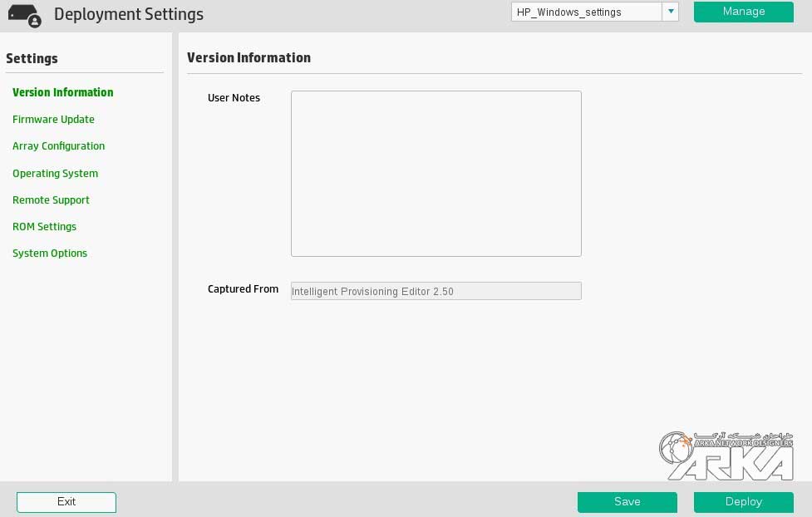
Task: Open the HP_Windows_settings profile dropdown arrow
Action: click(670, 12)
